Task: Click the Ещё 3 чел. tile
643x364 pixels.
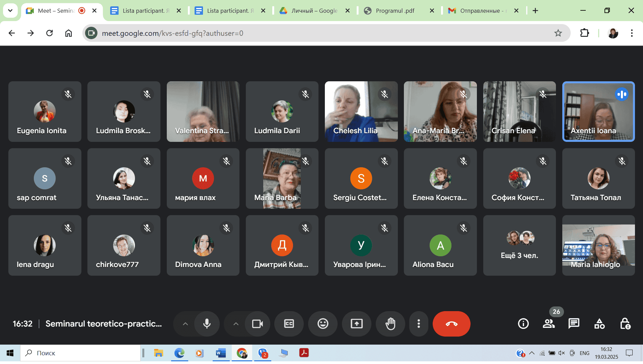Action: 519,246
